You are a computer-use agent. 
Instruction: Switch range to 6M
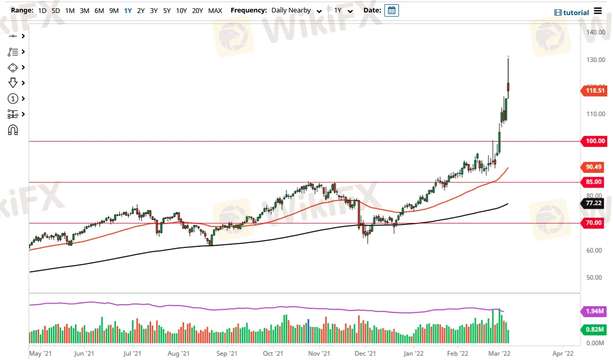pos(99,10)
